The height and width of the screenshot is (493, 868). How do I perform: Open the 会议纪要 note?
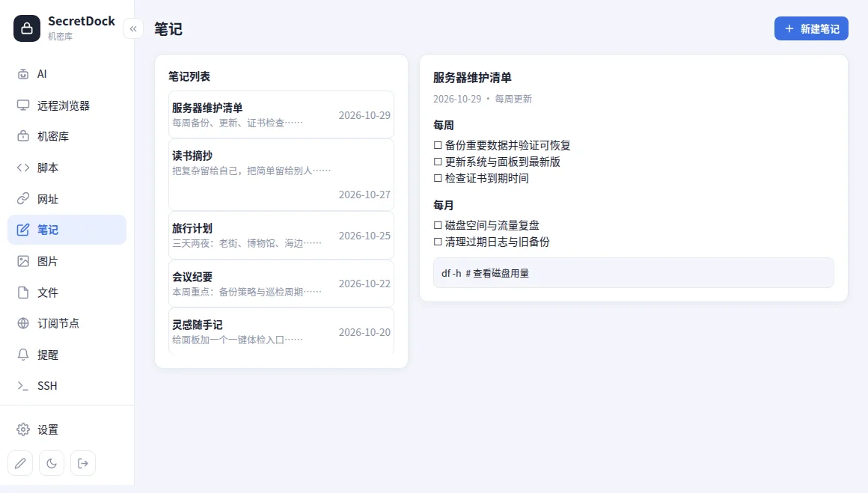tap(281, 284)
